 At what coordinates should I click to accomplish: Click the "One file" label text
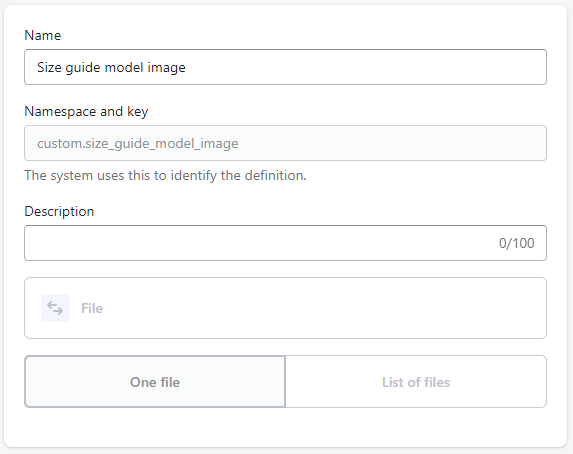[x=155, y=382]
